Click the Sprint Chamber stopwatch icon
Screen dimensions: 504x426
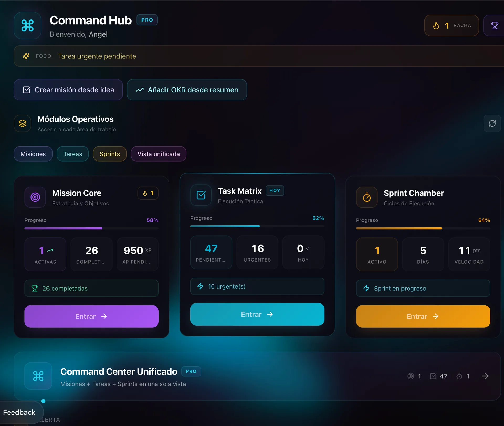click(367, 197)
